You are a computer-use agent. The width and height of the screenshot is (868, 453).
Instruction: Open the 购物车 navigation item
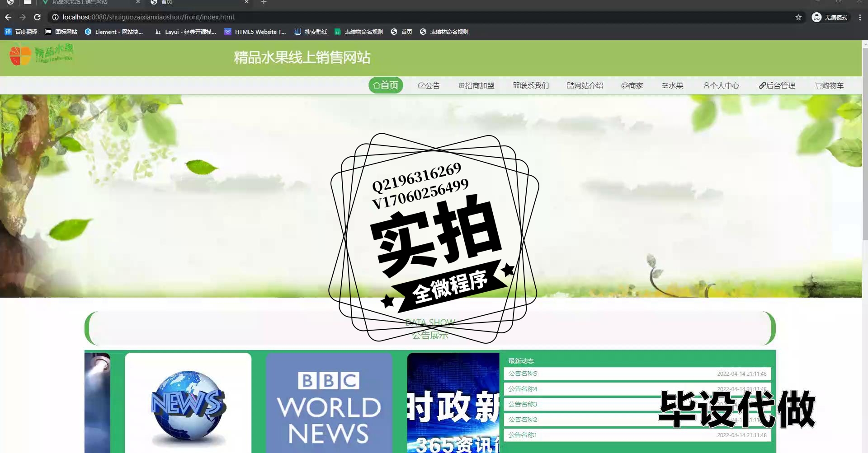(x=829, y=85)
